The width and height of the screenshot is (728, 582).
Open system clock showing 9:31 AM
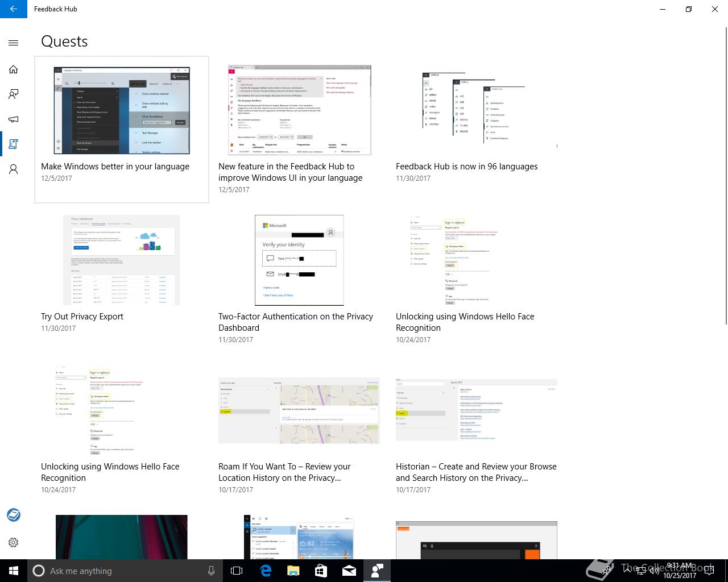pyautogui.click(x=680, y=571)
